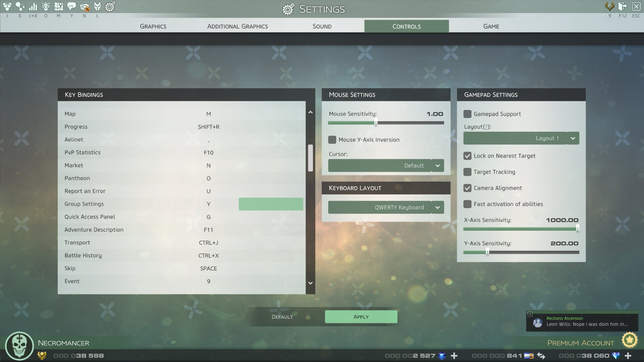Open the horned mask icon (L)
Viewport: 644px width, 362px height.
pyautogui.click(x=97, y=6)
